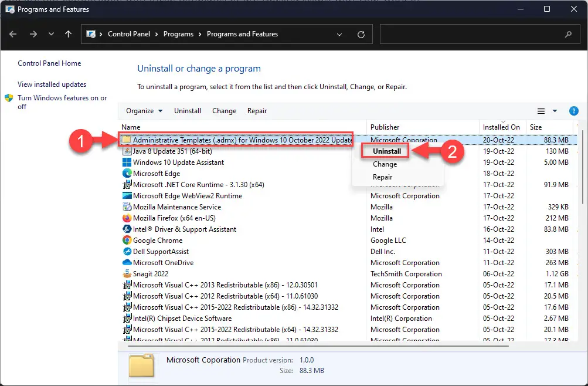The height and width of the screenshot is (386, 588).
Task: Click the Windows 10 Update Assistant icon
Action: (127, 162)
